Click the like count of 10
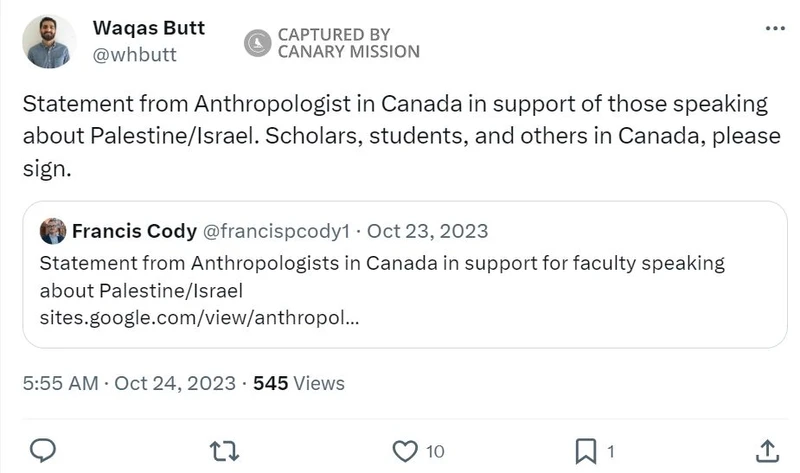 click(x=435, y=452)
